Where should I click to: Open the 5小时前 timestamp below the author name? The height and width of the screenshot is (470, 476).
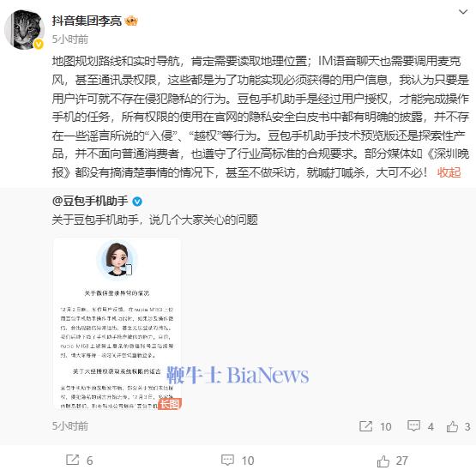70,39
